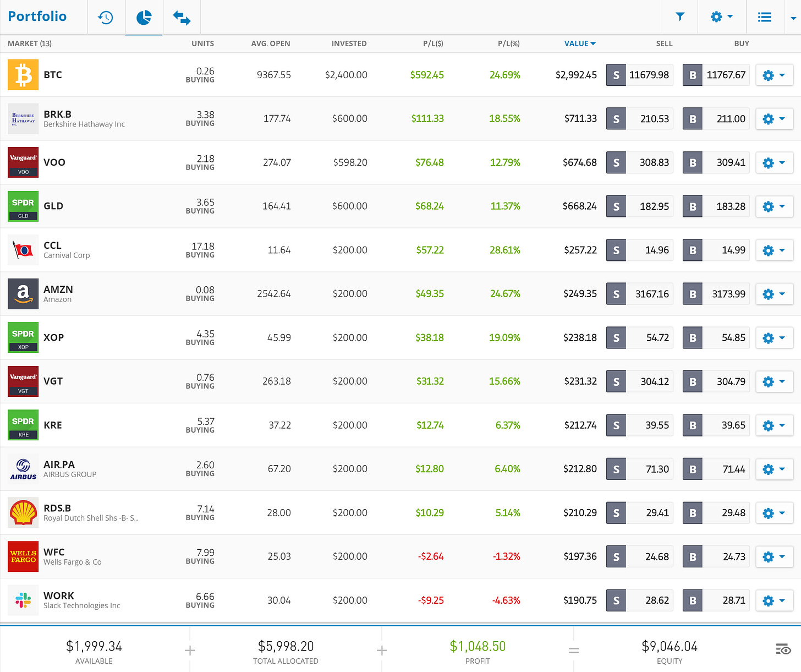This screenshot has height=672, width=801.
Task: Open the BTC row gear dropdown
Action: pos(775,75)
